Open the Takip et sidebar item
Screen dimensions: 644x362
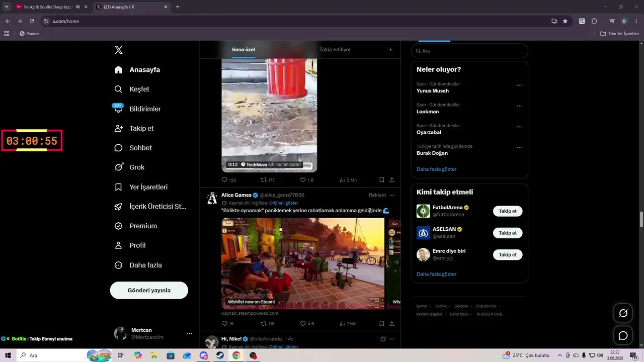pos(134,128)
